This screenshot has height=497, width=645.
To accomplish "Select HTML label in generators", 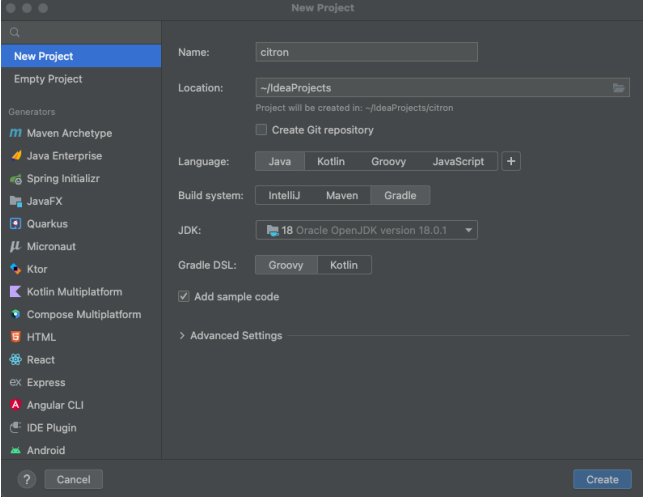I will [x=41, y=337].
